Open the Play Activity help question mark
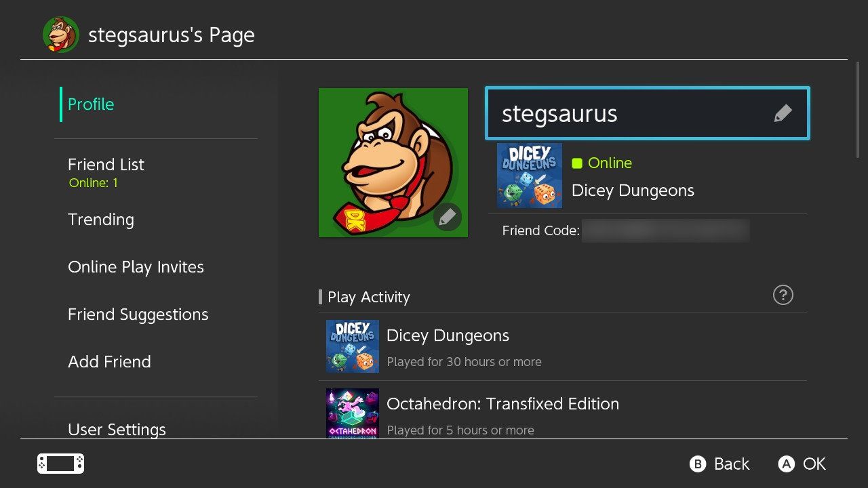 (783, 295)
